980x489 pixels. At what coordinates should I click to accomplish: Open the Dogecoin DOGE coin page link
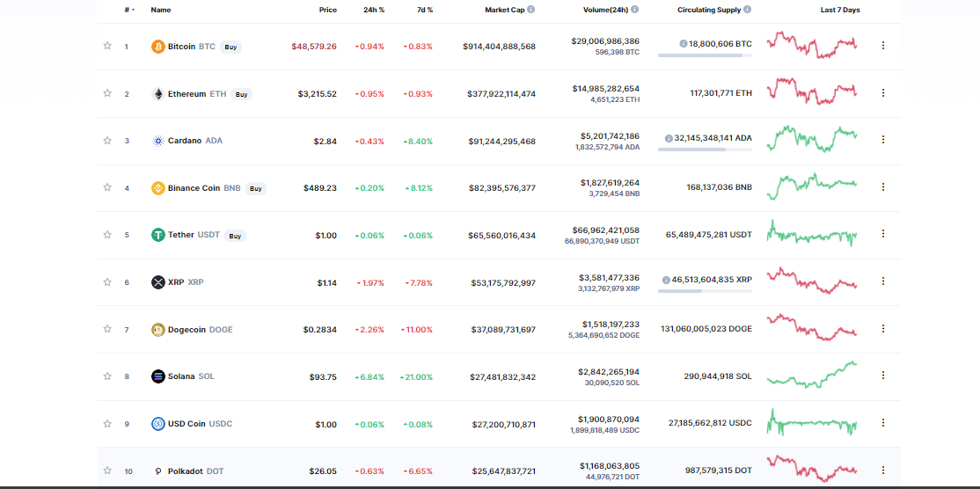click(200, 329)
